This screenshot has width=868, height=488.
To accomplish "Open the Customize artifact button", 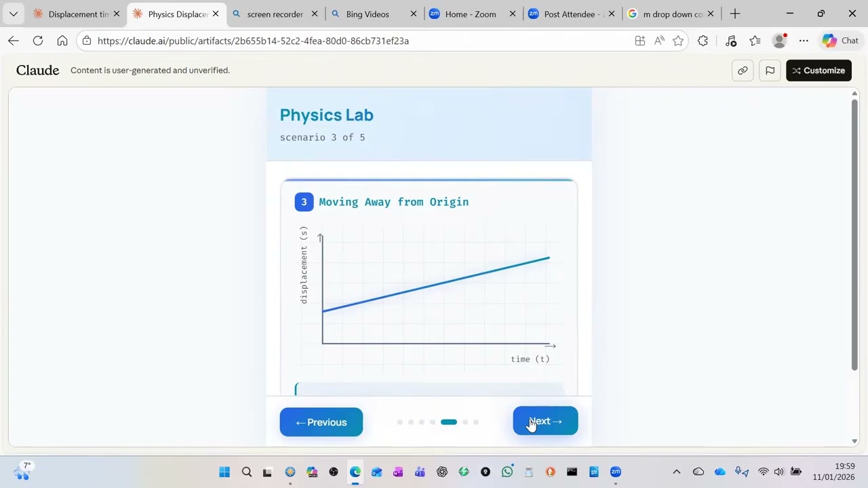I will tap(818, 70).
